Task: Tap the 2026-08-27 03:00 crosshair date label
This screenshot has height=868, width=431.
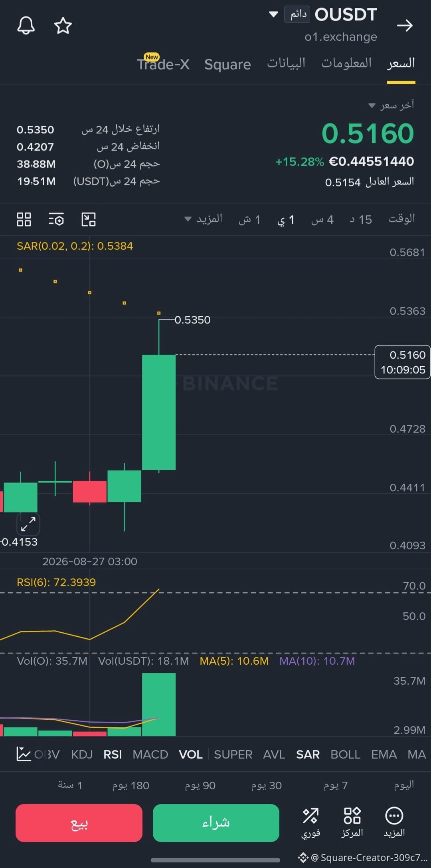Action: pyautogui.click(x=90, y=561)
